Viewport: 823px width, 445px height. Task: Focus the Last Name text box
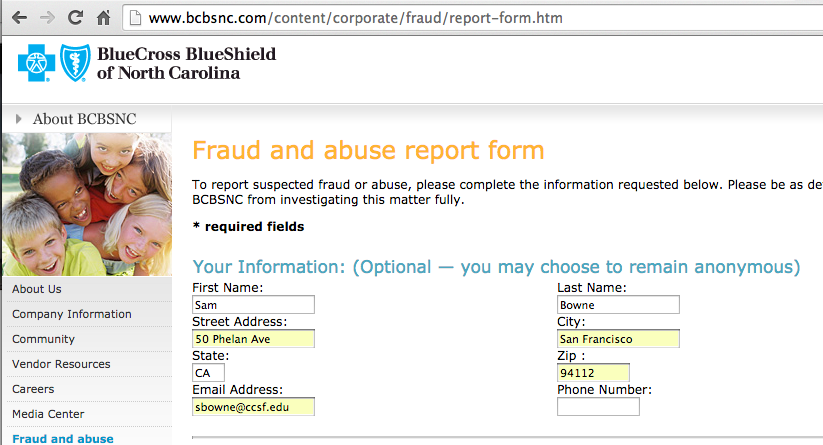pos(618,305)
